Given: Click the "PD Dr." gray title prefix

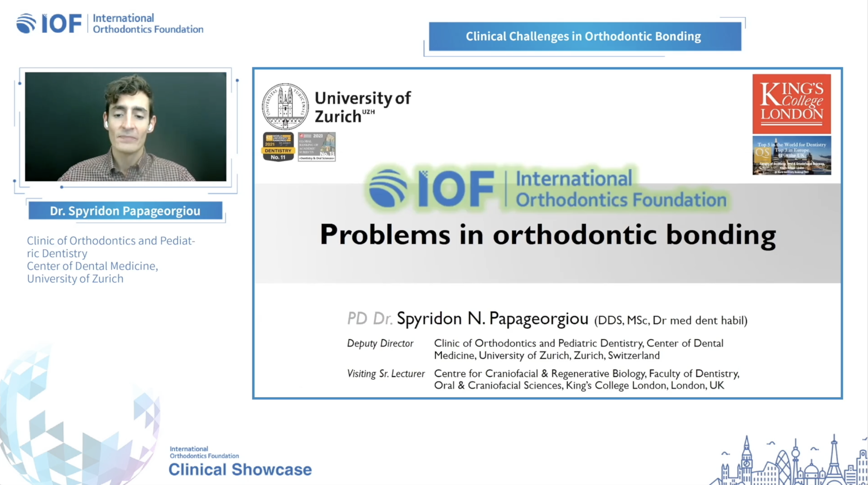Looking at the screenshot, I should point(370,318).
